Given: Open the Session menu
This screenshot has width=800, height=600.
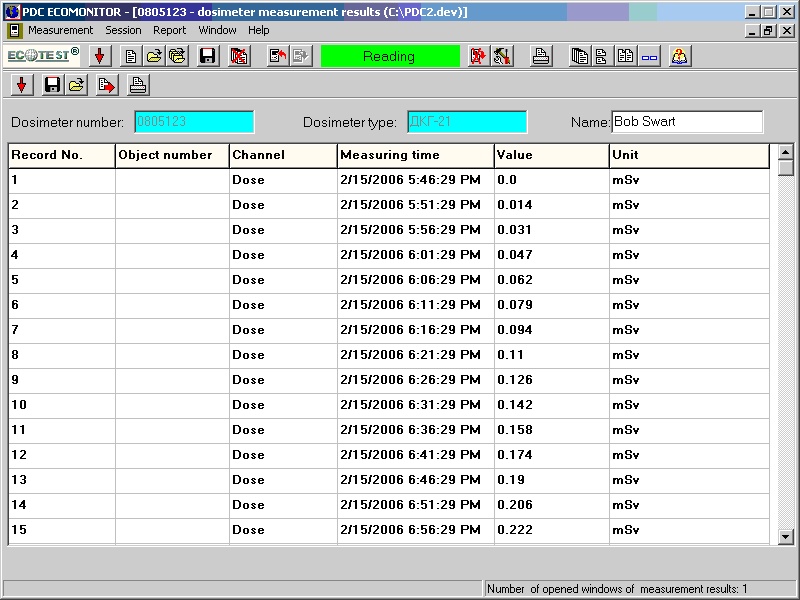Looking at the screenshot, I should click(x=123, y=30).
